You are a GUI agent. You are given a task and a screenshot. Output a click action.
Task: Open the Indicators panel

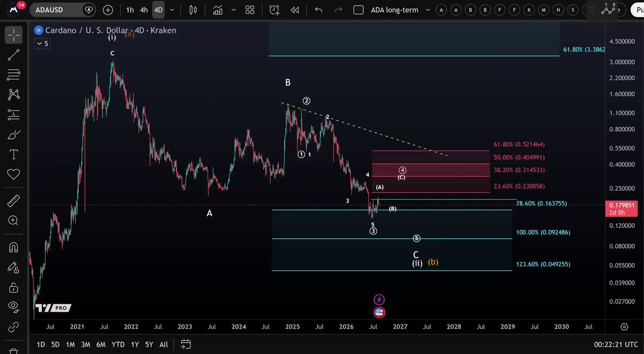[x=217, y=10]
